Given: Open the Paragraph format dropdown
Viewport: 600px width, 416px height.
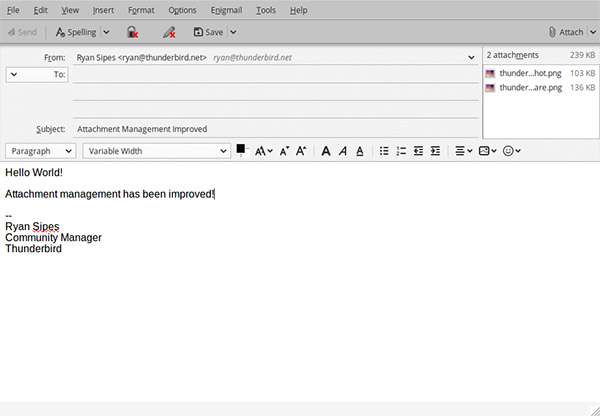Looking at the screenshot, I should tap(41, 151).
